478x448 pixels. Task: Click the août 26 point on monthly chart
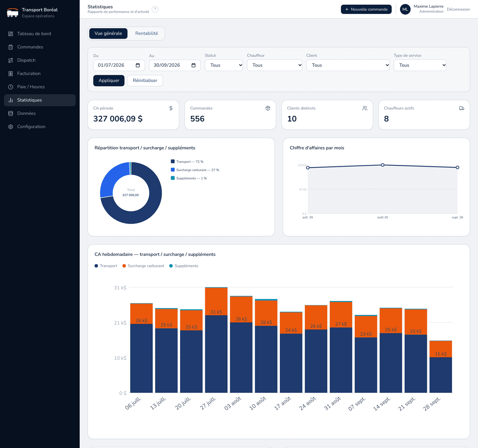point(383,165)
